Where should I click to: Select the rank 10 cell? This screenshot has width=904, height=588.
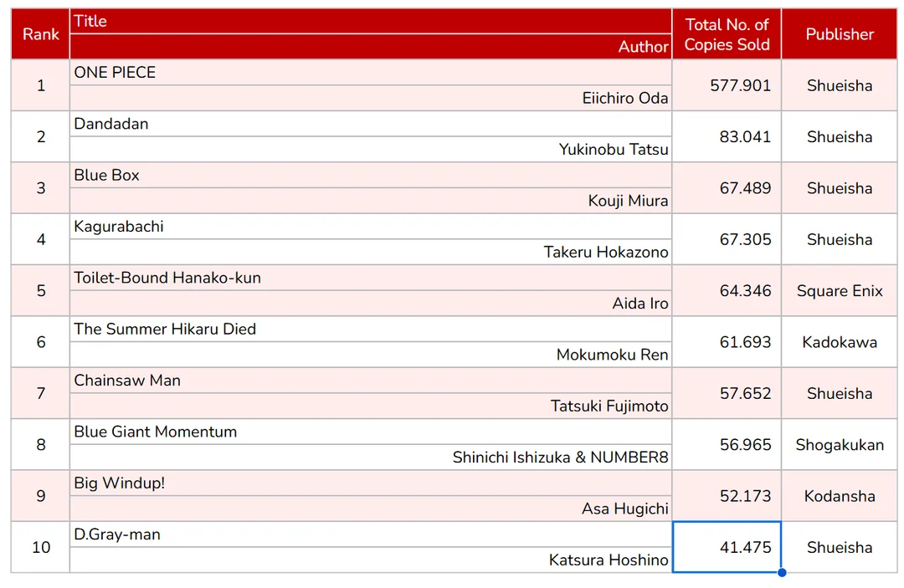click(40, 546)
